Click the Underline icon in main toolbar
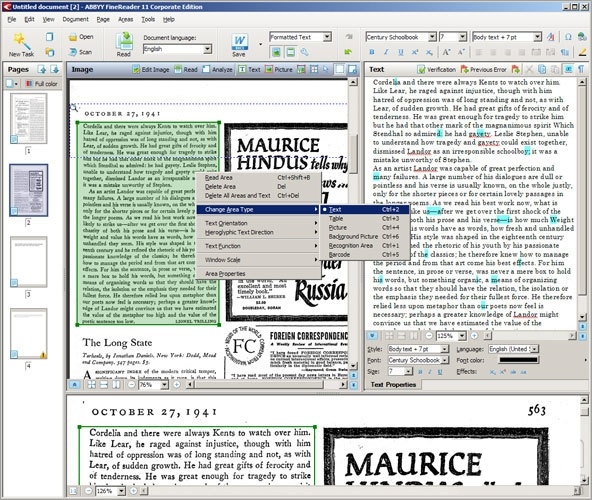Image resolution: width=592 pixels, height=500 pixels. [x=401, y=52]
